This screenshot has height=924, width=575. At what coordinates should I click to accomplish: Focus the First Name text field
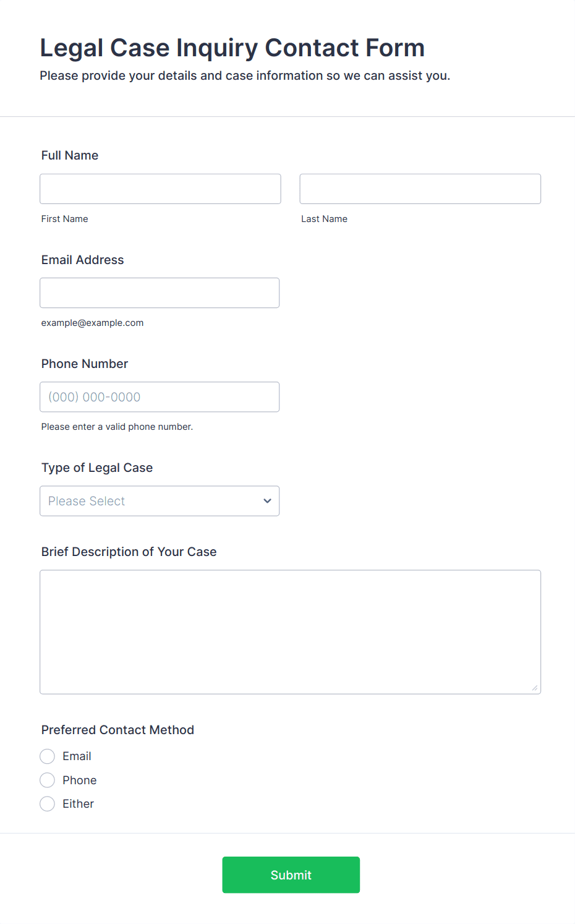[160, 189]
